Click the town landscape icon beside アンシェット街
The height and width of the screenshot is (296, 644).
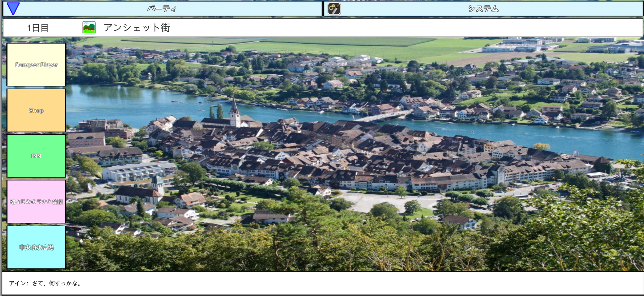(x=89, y=28)
